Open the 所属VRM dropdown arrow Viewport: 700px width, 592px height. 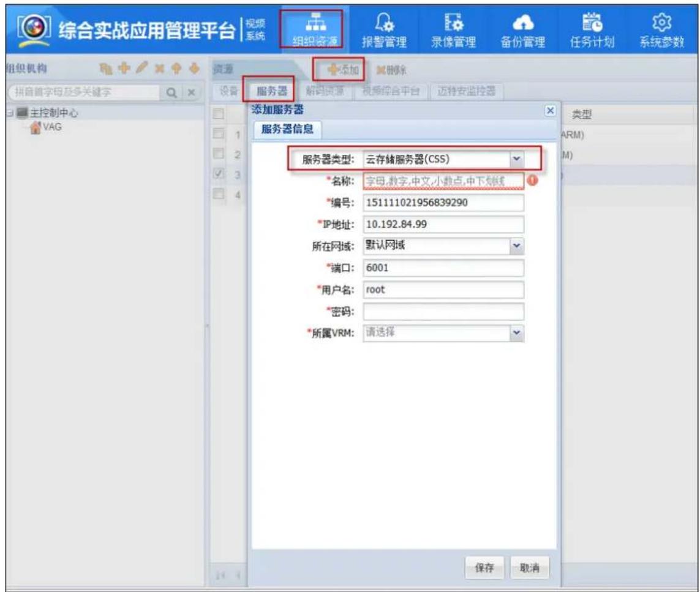click(x=516, y=333)
